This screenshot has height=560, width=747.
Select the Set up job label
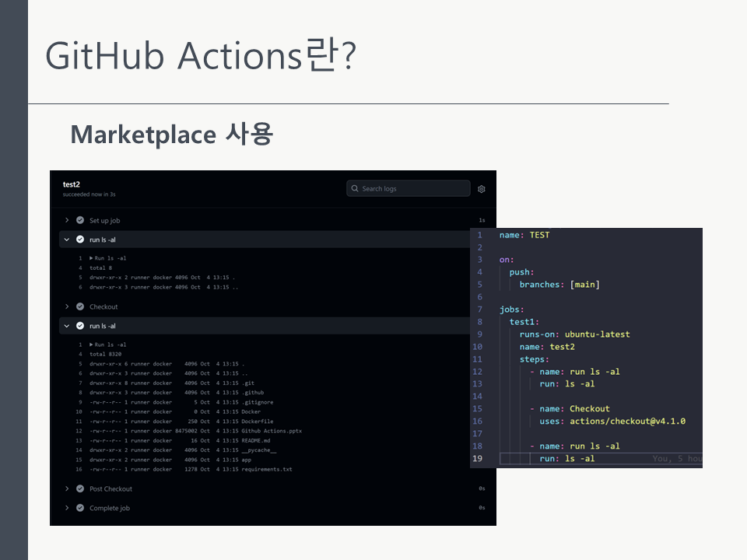[105, 220]
